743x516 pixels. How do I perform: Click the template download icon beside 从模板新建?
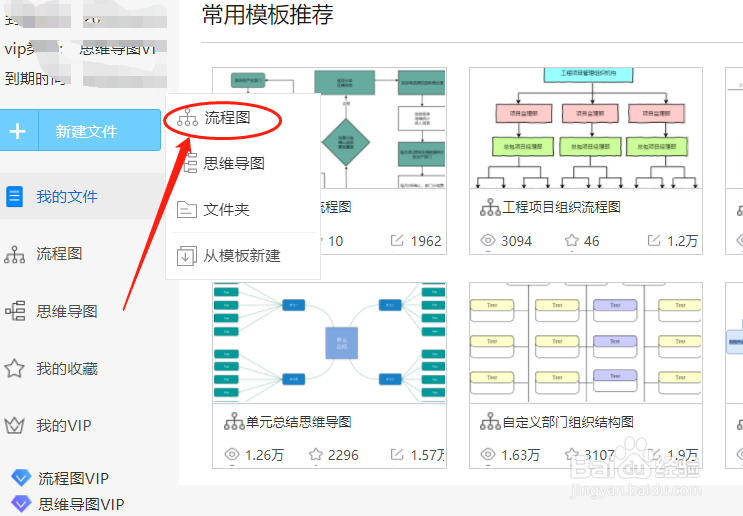coord(187,256)
